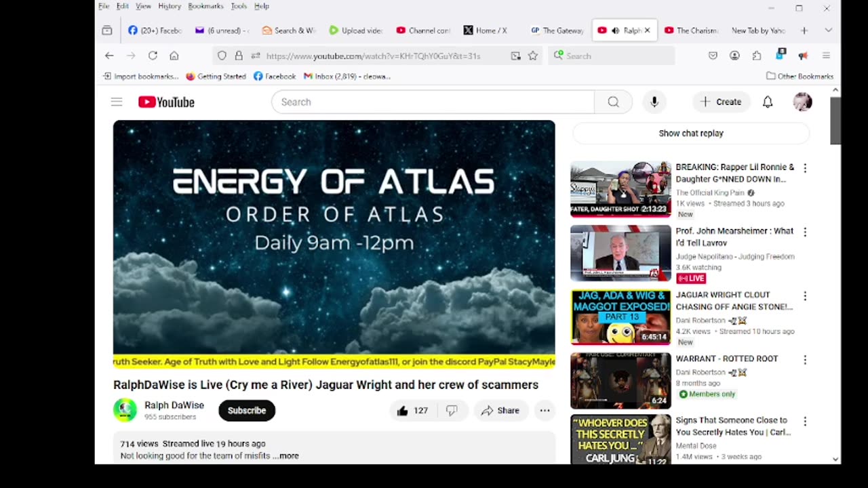
Task: Like the video with thumbs up
Action: [412, 411]
